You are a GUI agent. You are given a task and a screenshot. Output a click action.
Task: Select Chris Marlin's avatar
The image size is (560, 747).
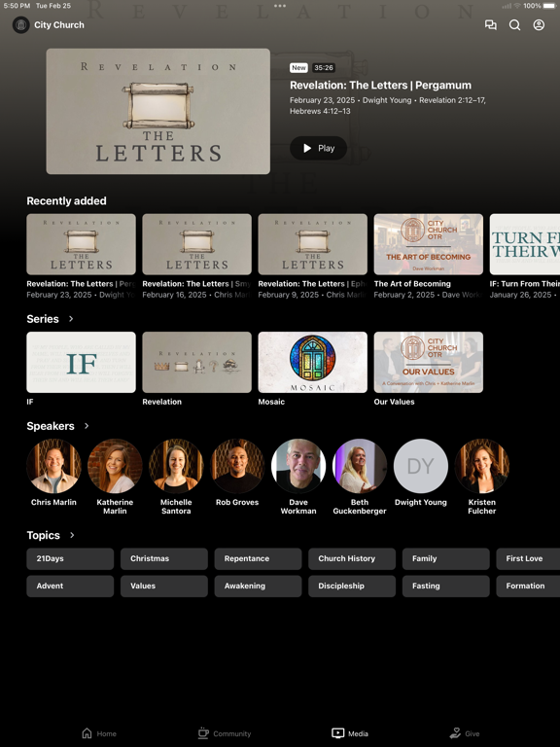pyautogui.click(x=53, y=466)
